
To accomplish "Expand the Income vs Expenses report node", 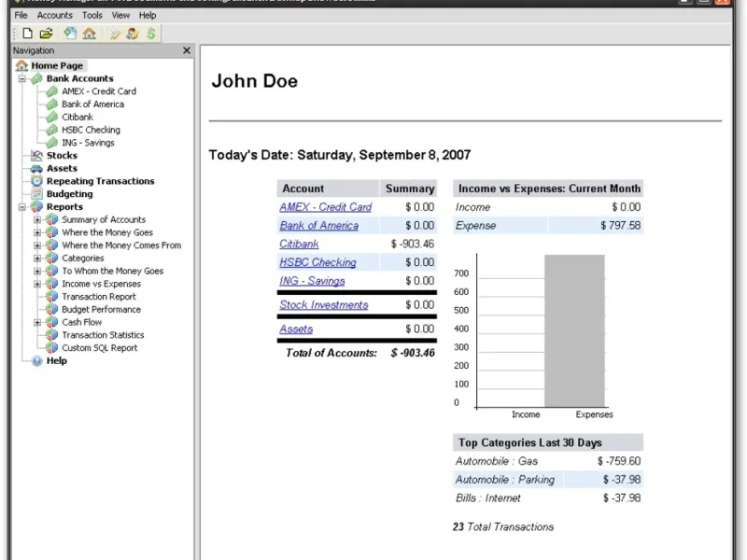I will (37, 285).
